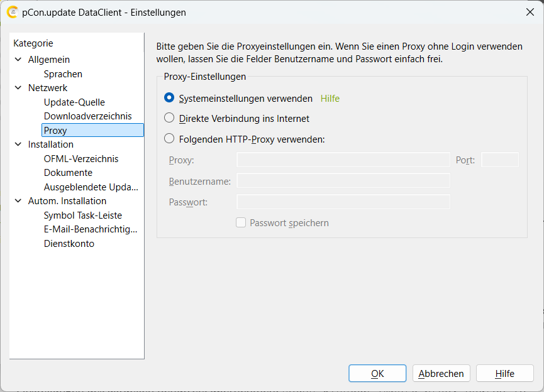Select Autom. Installation category label

(x=67, y=201)
